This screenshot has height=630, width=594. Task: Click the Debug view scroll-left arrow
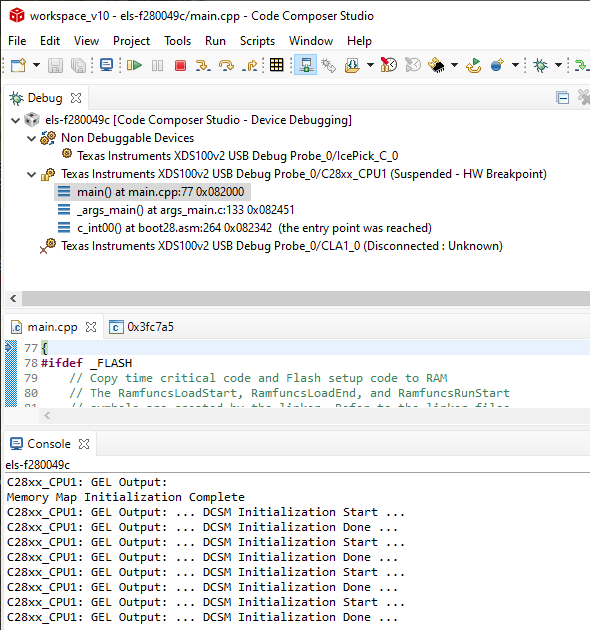pos(13,299)
